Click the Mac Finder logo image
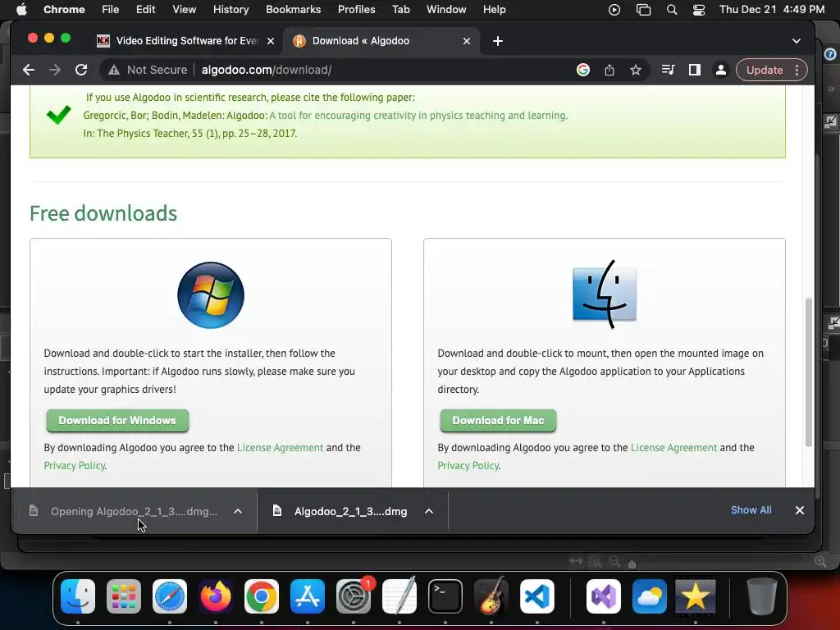Viewport: 840px width, 630px height. coord(605,294)
